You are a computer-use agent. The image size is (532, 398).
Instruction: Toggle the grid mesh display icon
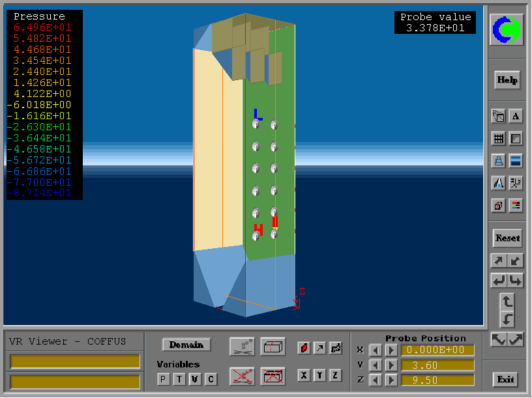click(498, 138)
